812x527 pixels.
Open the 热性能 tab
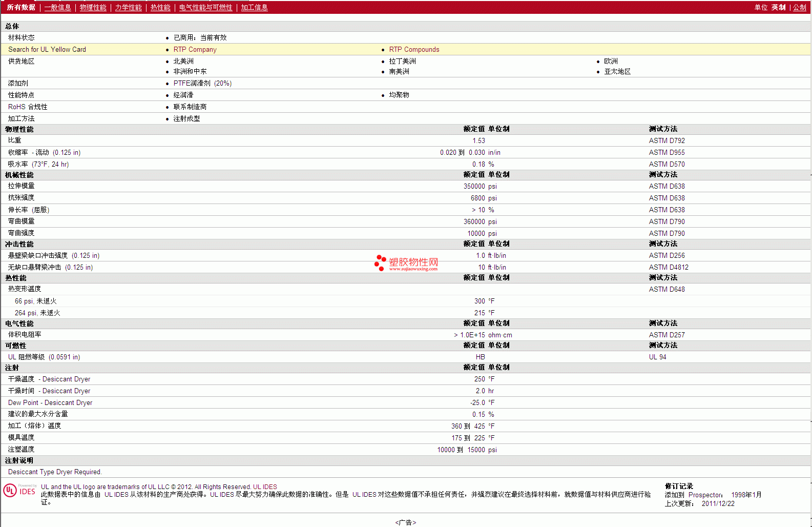160,7
